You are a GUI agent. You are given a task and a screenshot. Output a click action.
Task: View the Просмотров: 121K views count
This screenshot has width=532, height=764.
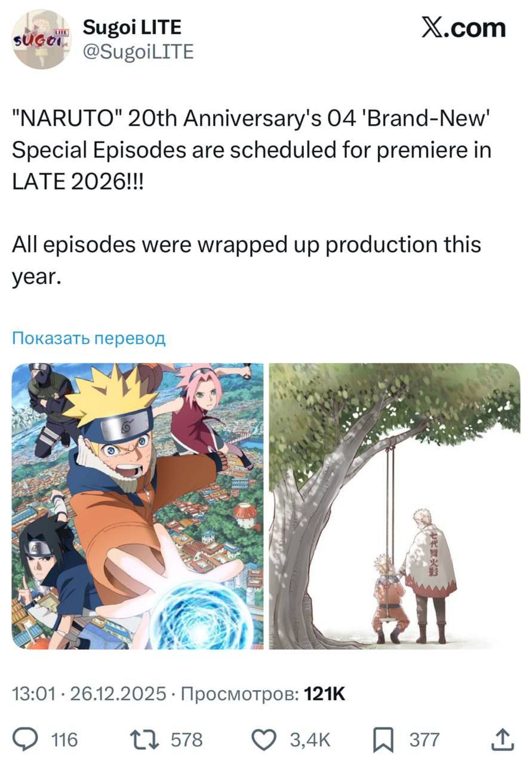[x=263, y=694]
